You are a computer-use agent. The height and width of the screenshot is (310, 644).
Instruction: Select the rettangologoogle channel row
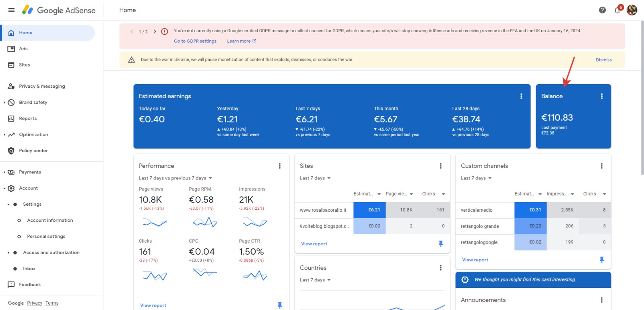pos(533,242)
